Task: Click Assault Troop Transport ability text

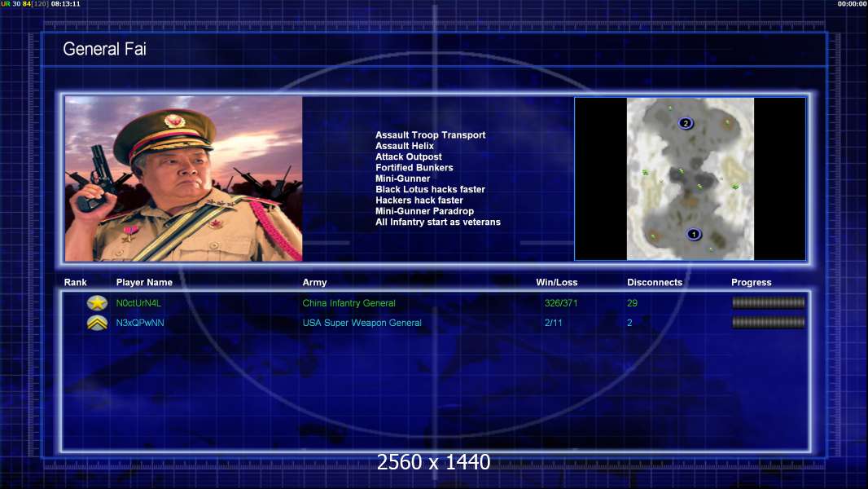Action: (430, 134)
